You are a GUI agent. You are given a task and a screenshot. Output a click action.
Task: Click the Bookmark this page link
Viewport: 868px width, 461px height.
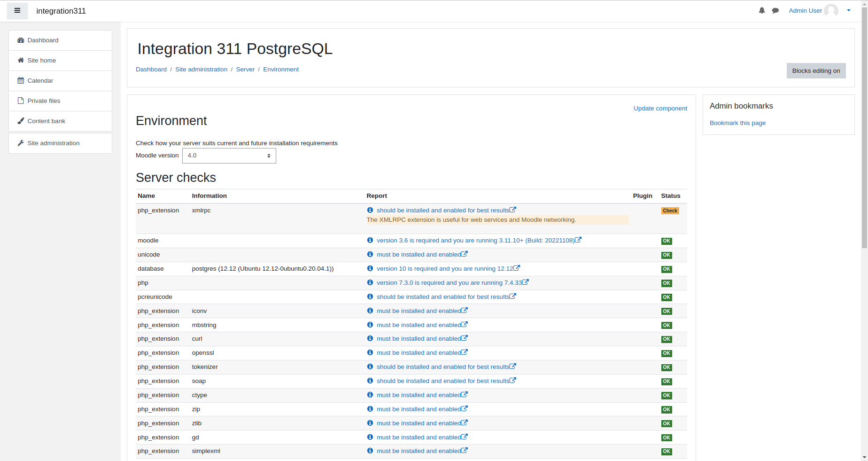(x=737, y=123)
